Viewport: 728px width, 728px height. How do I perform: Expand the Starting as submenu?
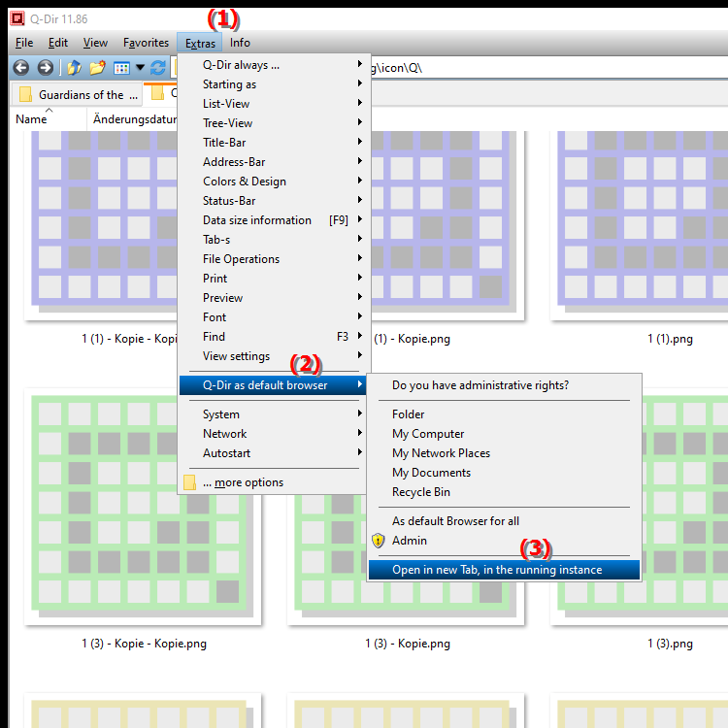point(273,84)
